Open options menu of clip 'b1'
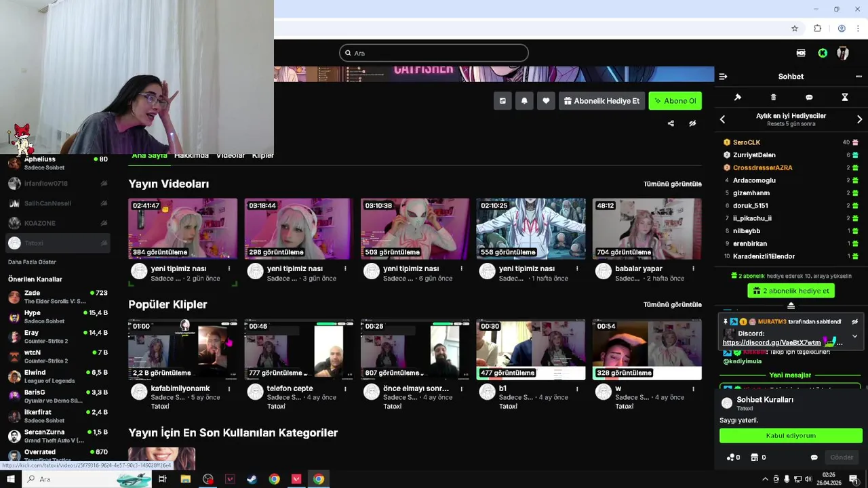 pyautogui.click(x=577, y=388)
